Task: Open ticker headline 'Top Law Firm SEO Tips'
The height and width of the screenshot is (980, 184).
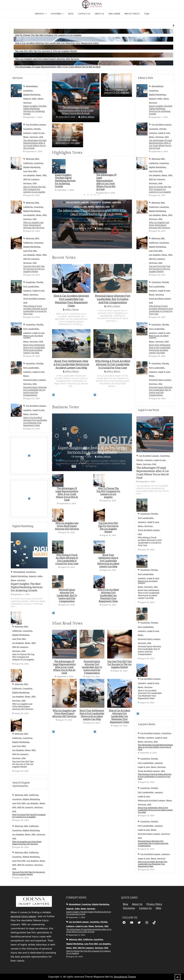Action: [46, 51]
